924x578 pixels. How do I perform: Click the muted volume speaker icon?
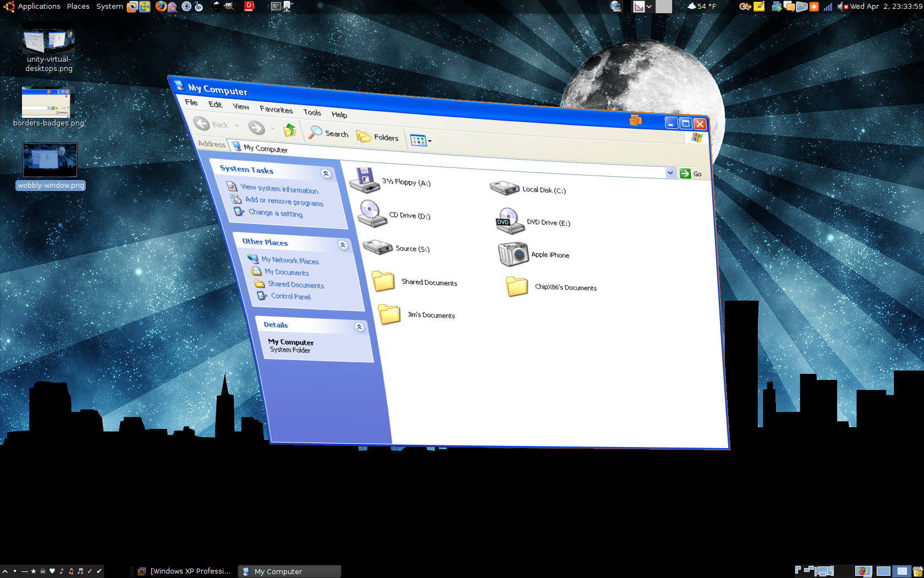click(x=842, y=7)
